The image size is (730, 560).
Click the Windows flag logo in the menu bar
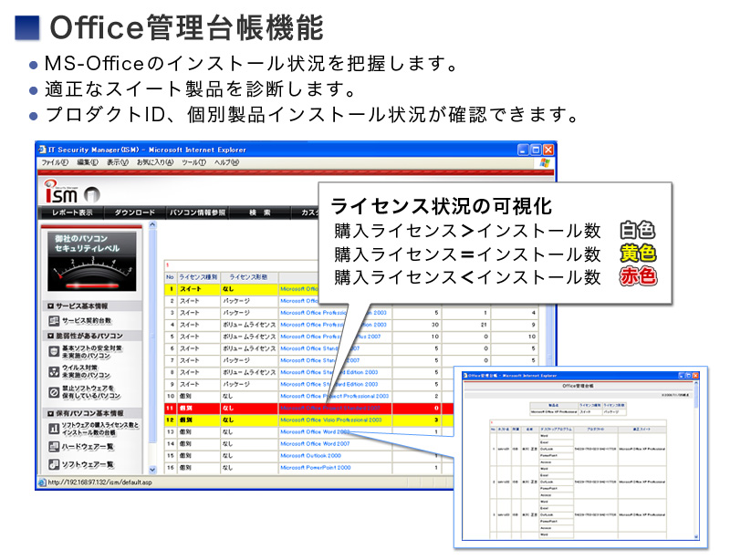(545, 162)
